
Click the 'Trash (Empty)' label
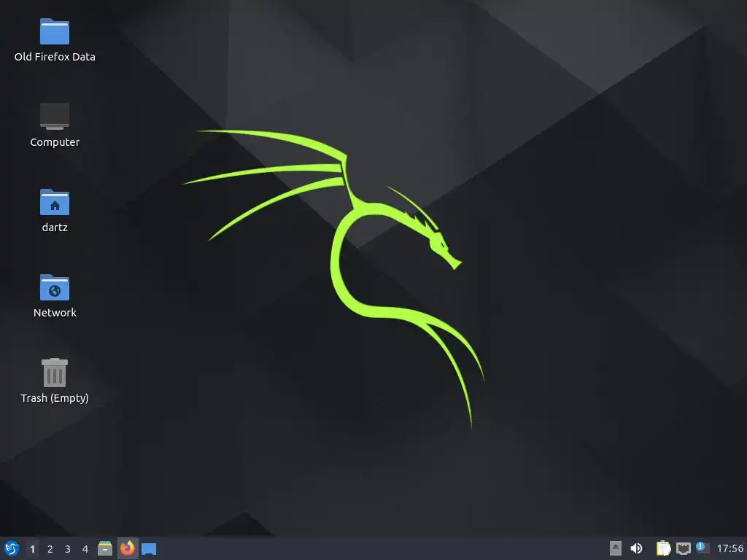[x=55, y=398]
